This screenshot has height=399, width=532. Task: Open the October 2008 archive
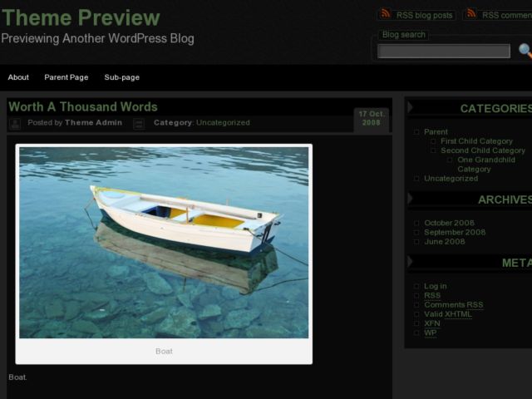click(x=449, y=223)
